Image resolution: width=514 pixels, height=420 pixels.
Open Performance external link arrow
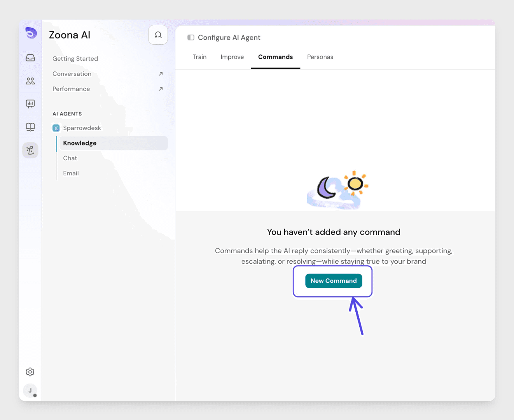point(161,89)
